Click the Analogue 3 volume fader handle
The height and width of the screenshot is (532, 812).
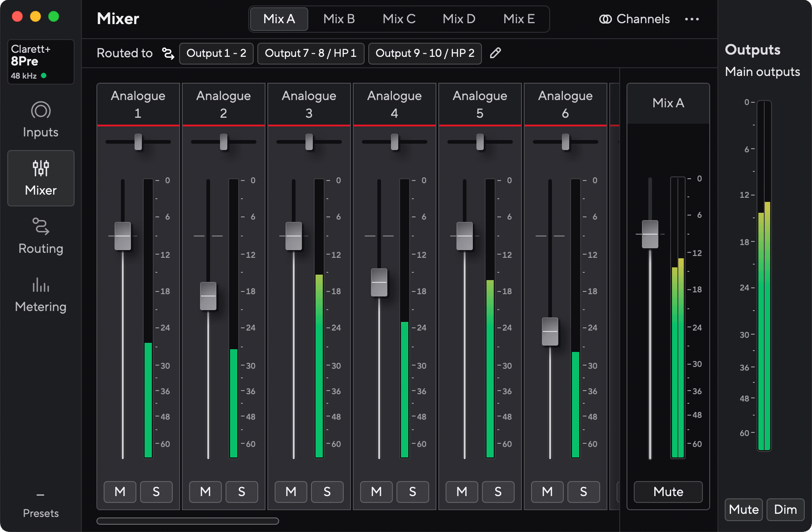[294, 236]
